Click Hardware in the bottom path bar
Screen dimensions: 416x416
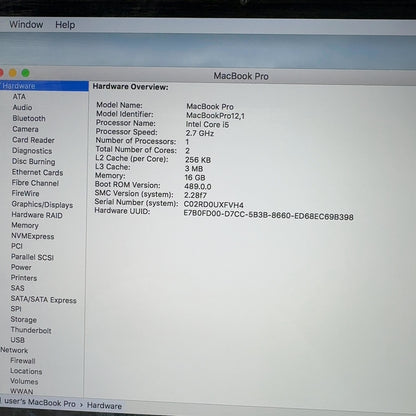(x=104, y=406)
